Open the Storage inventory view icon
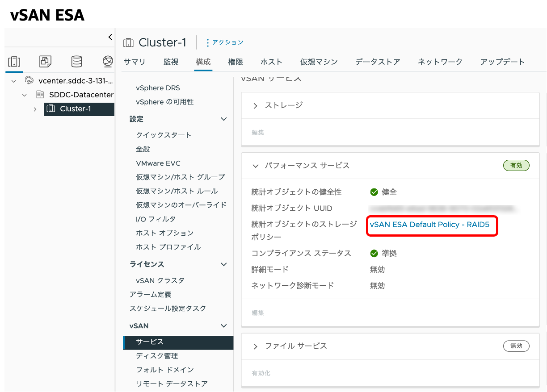The image size is (547, 392). [76, 62]
